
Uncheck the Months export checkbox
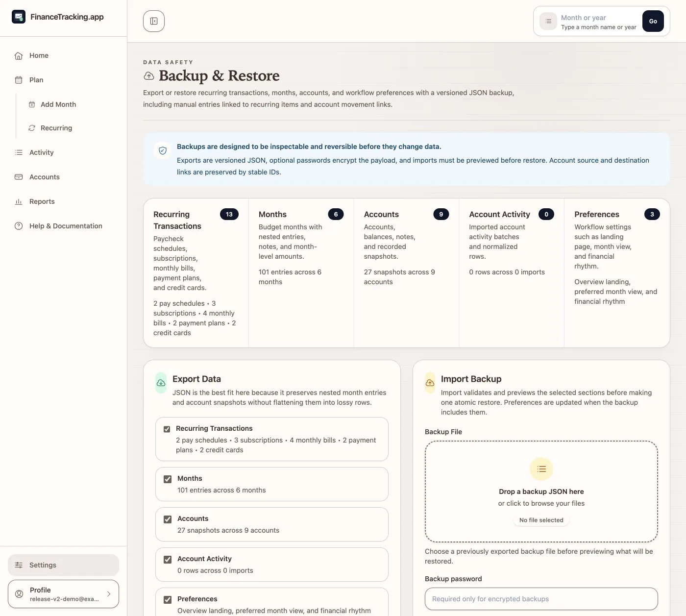pyautogui.click(x=168, y=479)
